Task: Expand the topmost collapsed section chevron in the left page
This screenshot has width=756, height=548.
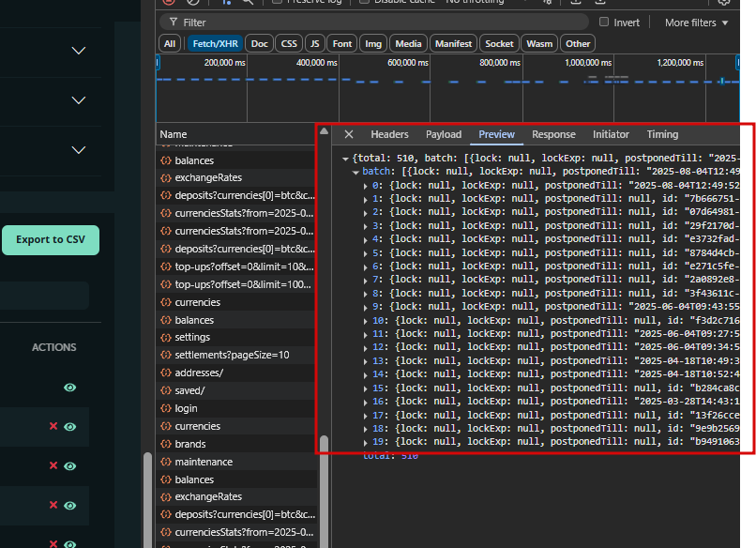Action: tap(79, 51)
